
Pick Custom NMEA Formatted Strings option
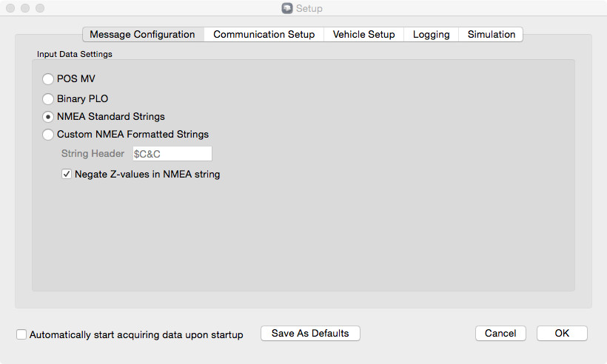coord(49,135)
